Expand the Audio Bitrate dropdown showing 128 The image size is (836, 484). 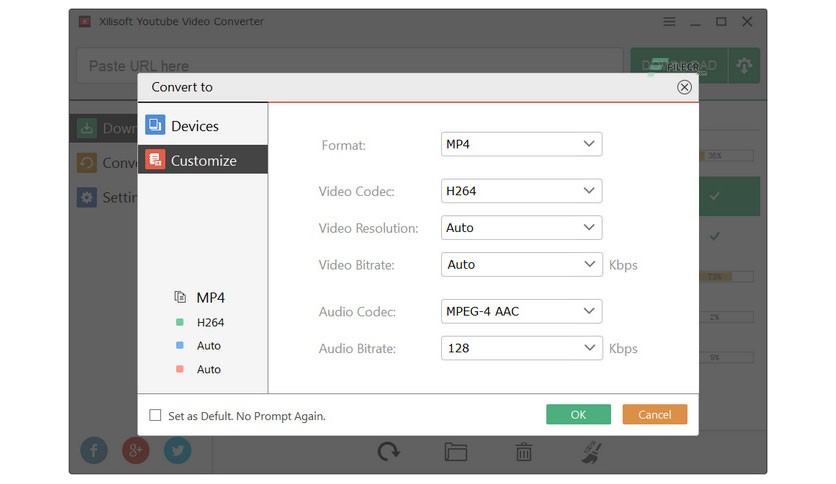pyautogui.click(x=521, y=348)
